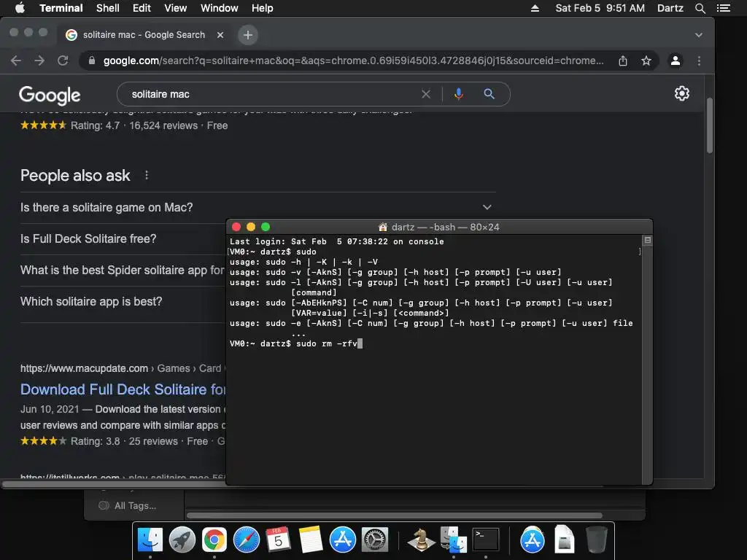
Task: Click the share icon in address bar
Action: pyautogui.click(x=623, y=61)
